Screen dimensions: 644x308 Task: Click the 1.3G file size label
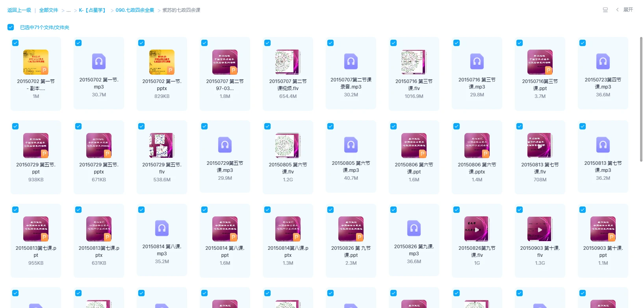pos(540,263)
